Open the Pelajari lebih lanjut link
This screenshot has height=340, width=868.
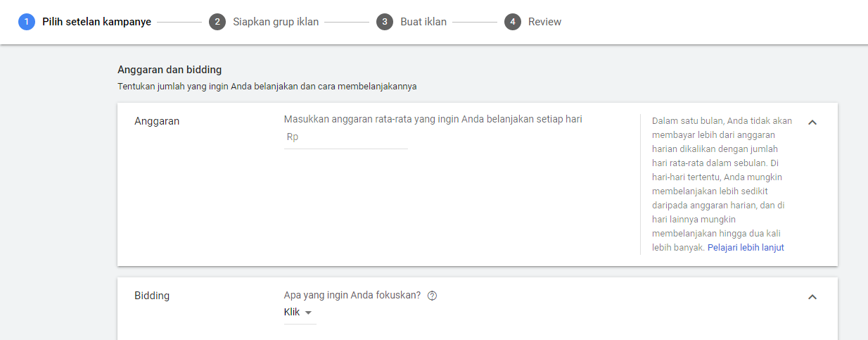[x=746, y=248]
